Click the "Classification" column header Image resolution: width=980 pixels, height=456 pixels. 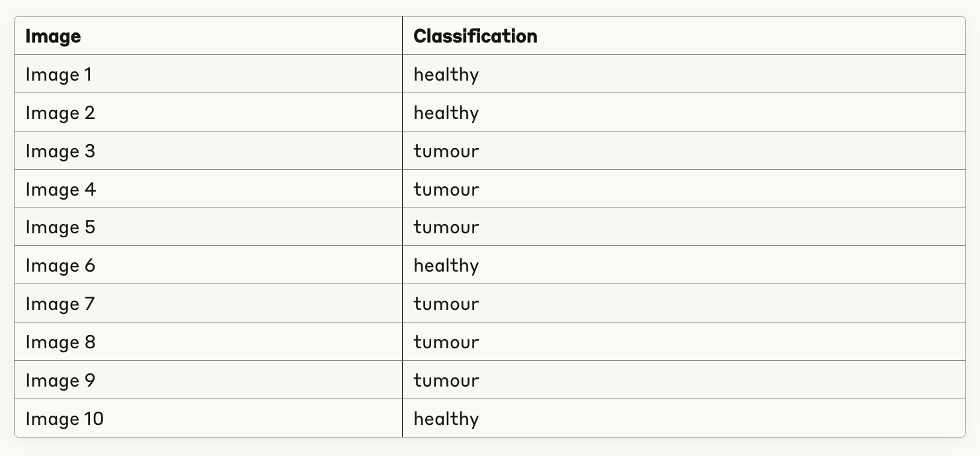[475, 36]
